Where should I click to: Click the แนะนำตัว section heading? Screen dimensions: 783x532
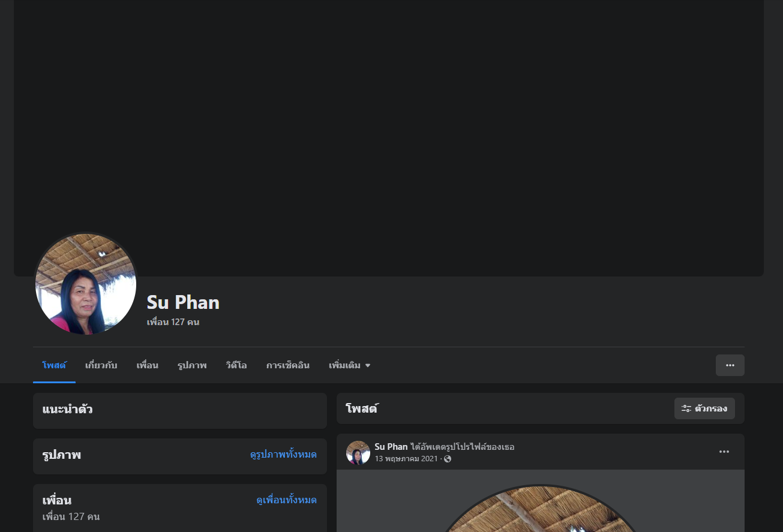67,410
